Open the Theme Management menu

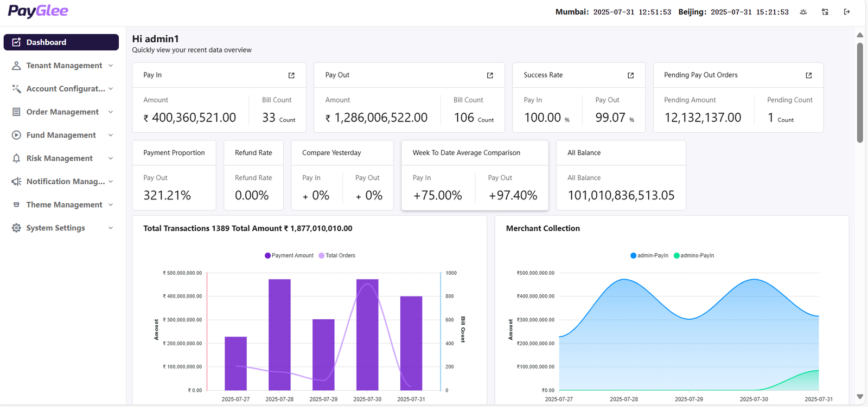(x=64, y=205)
